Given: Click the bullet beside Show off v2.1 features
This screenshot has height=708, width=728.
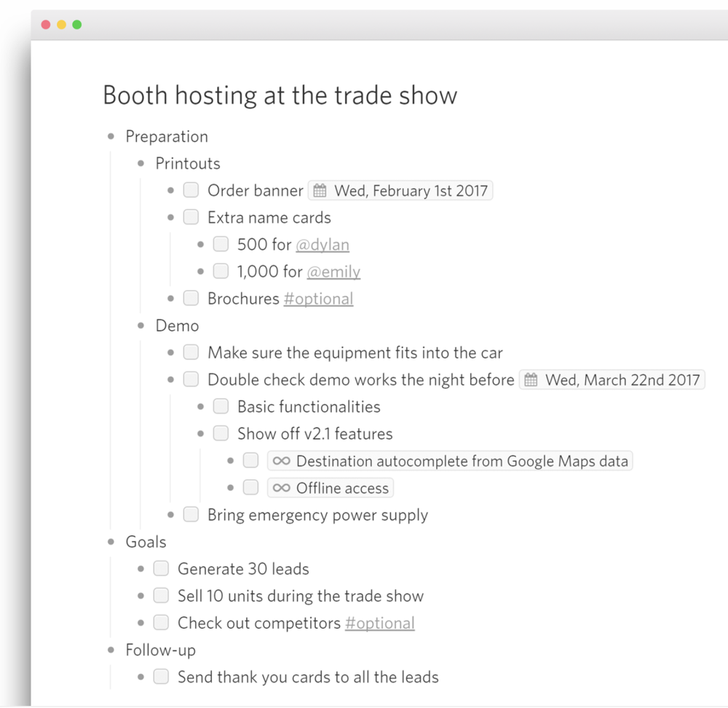Looking at the screenshot, I should 200,434.
